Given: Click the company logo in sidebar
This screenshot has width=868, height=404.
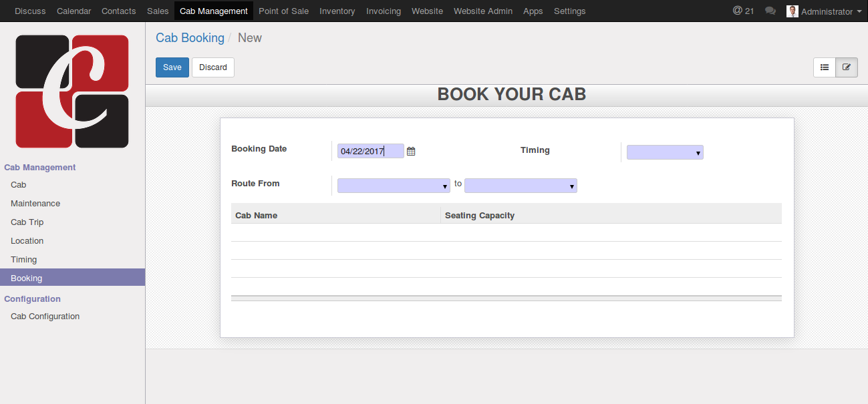Looking at the screenshot, I should pos(72,91).
